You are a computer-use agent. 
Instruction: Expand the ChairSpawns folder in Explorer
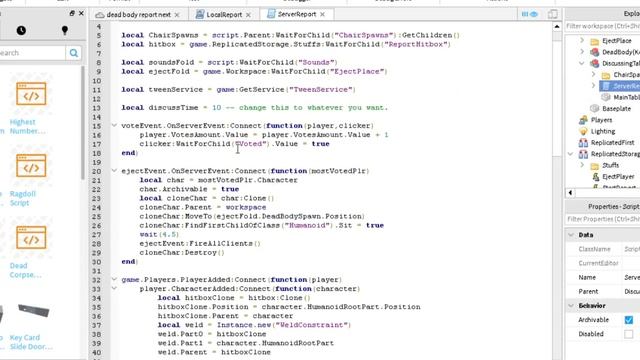pyautogui.click(x=593, y=75)
